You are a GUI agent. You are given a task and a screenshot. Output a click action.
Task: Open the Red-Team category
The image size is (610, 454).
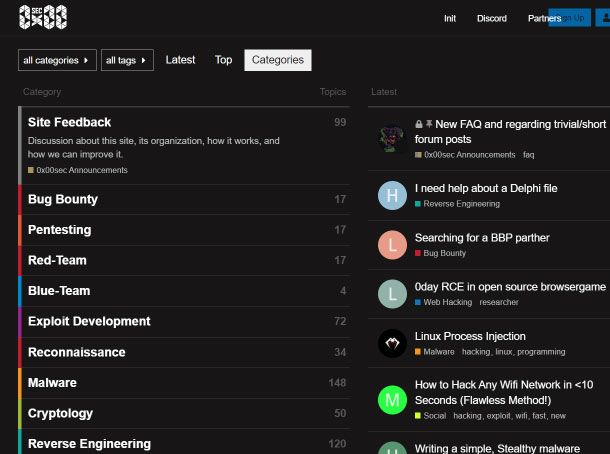click(57, 260)
